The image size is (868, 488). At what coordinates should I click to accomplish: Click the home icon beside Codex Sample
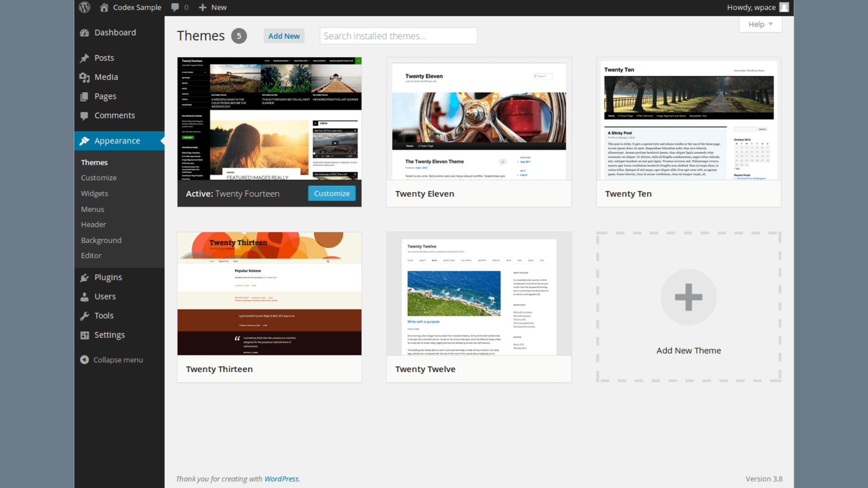(104, 7)
